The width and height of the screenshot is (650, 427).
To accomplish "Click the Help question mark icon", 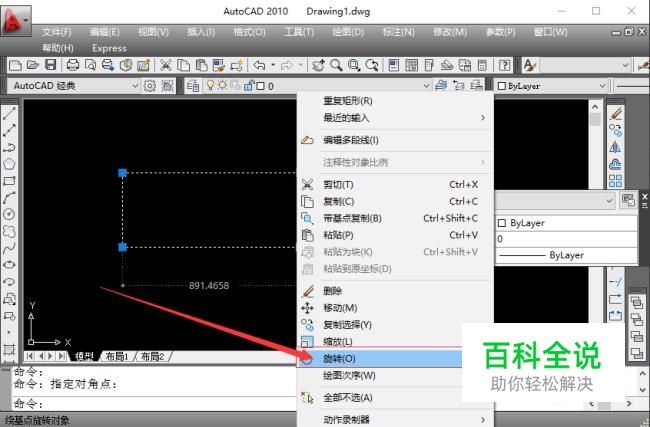I will 504,65.
